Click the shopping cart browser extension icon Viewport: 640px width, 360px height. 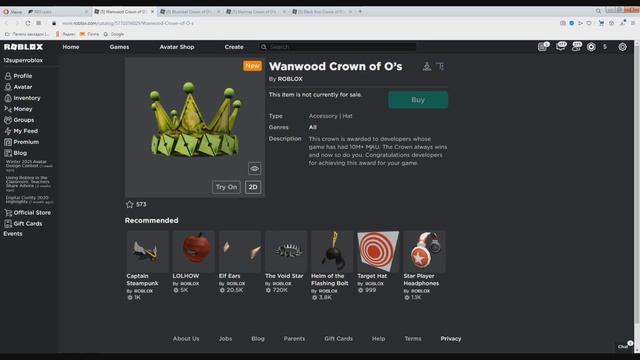point(601,23)
